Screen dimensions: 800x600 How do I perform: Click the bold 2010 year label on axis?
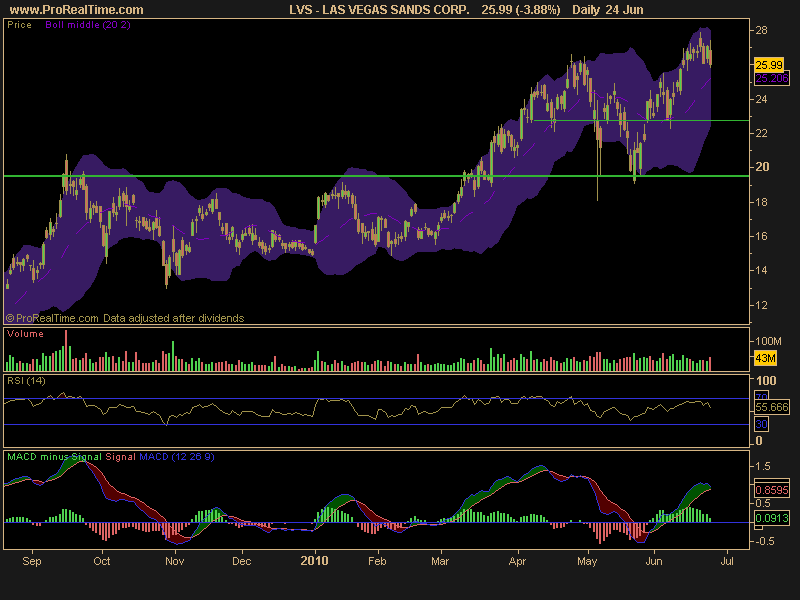[x=314, y=561]
